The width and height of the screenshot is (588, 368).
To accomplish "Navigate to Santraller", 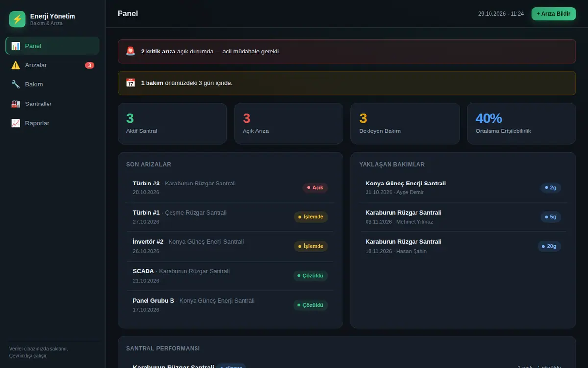I will click(52, 104).
